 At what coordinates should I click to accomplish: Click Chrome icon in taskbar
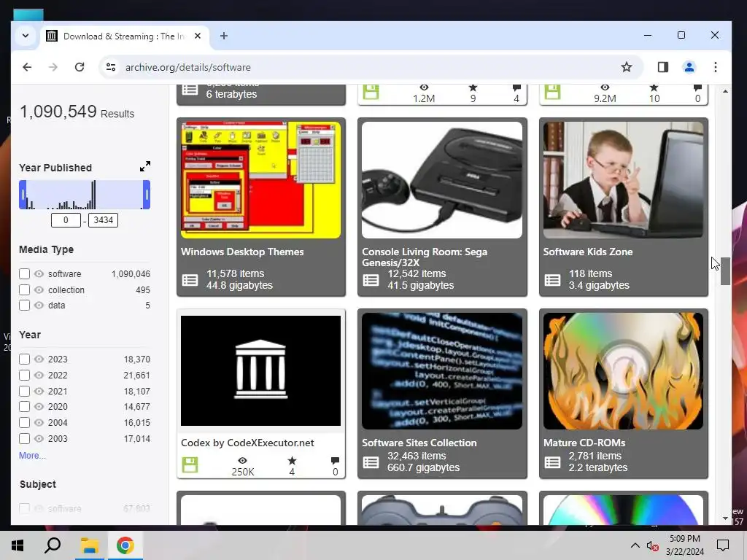[x=125, y=545]
